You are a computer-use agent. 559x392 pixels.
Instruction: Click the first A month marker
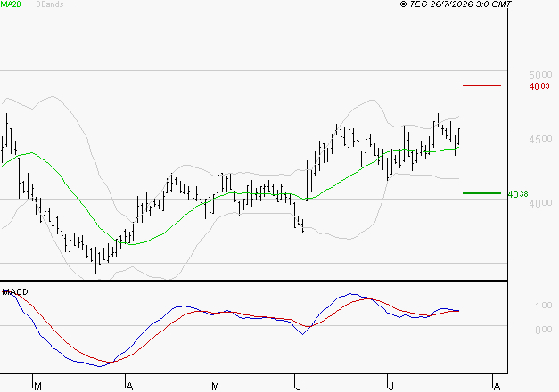coord(130,387)
